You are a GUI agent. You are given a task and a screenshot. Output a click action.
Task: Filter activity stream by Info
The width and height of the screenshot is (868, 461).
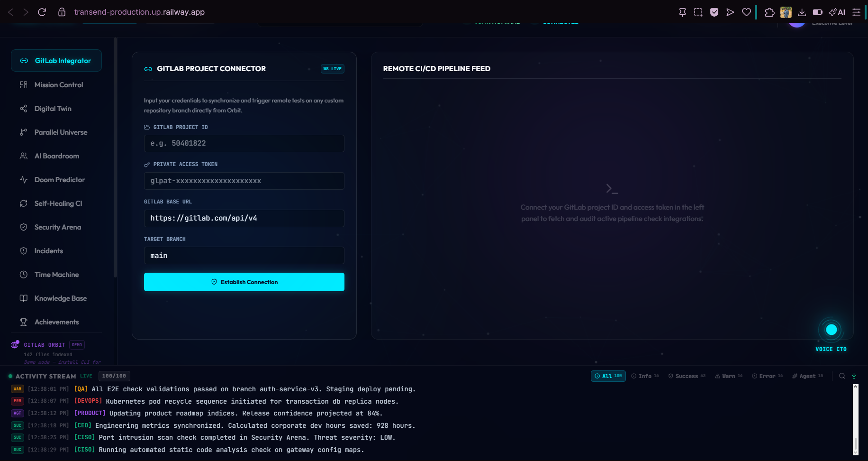(x=645, y=376)
